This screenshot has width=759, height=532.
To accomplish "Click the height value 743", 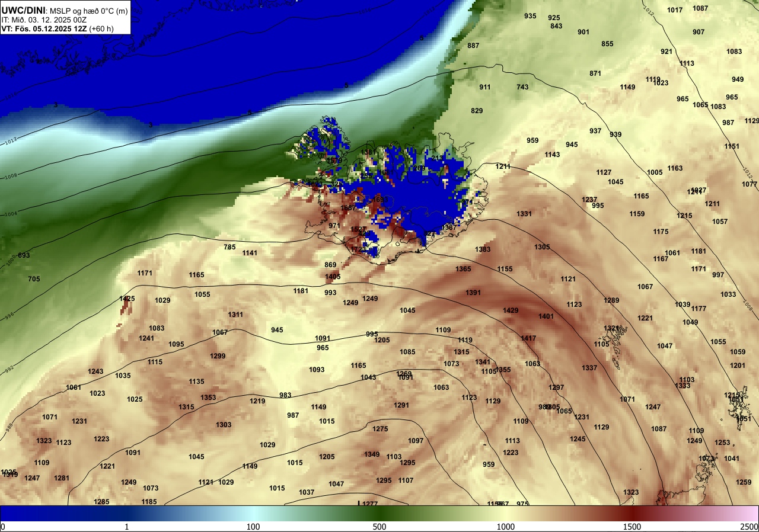I will tap(522, 87).
